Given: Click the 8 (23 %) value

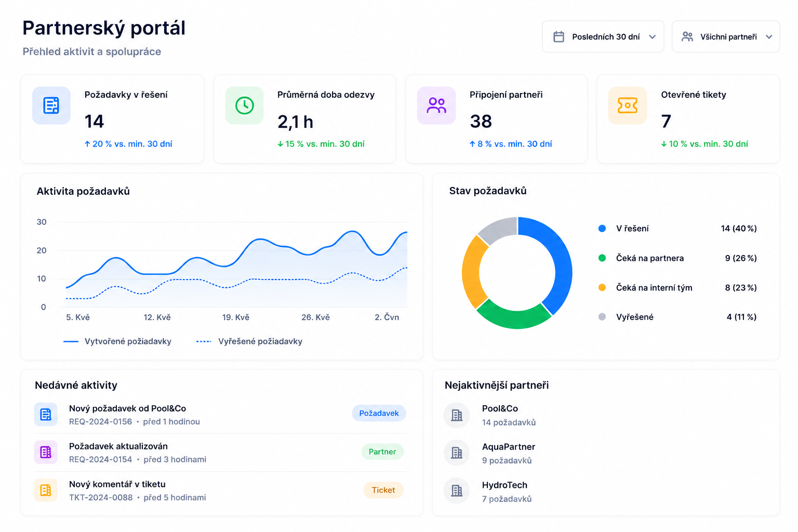Looking at the screenshot, I should click(741, 288).
